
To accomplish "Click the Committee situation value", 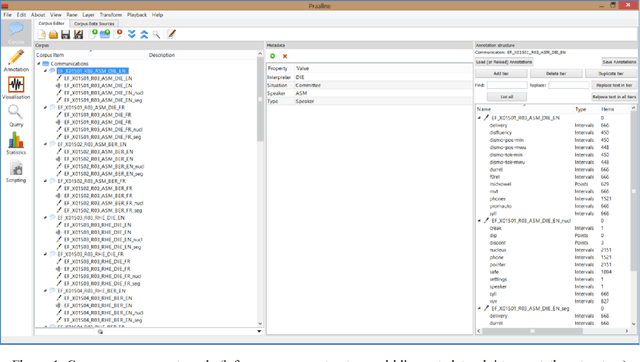I will click(308, 85).
